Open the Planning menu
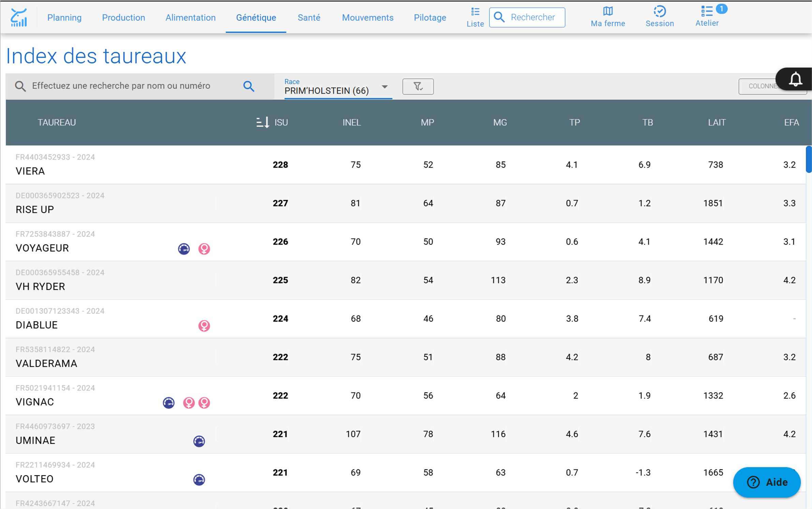The width and height of the screenshot is (812, 509). 64,17
